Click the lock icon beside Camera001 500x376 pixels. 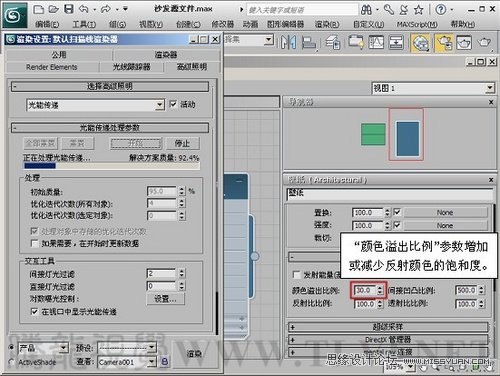point(165,361)
